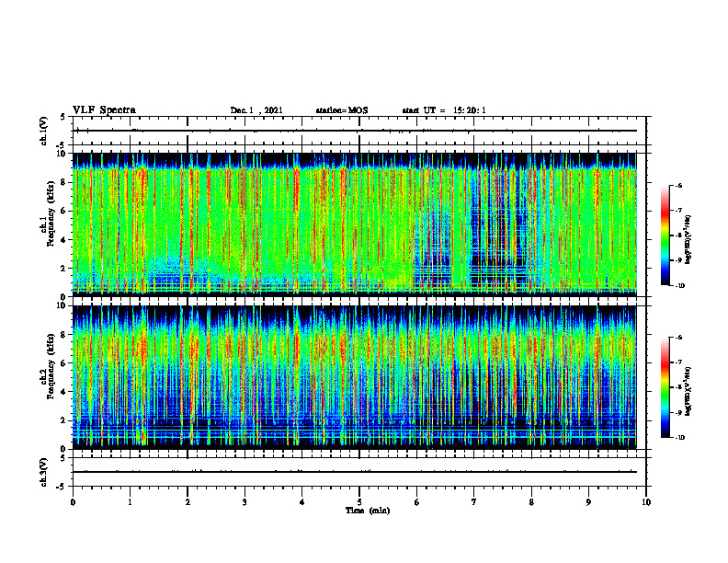Click the "station=MOS" header label
This screenshot has width=728, height=563.
click(x=342, y=110)
